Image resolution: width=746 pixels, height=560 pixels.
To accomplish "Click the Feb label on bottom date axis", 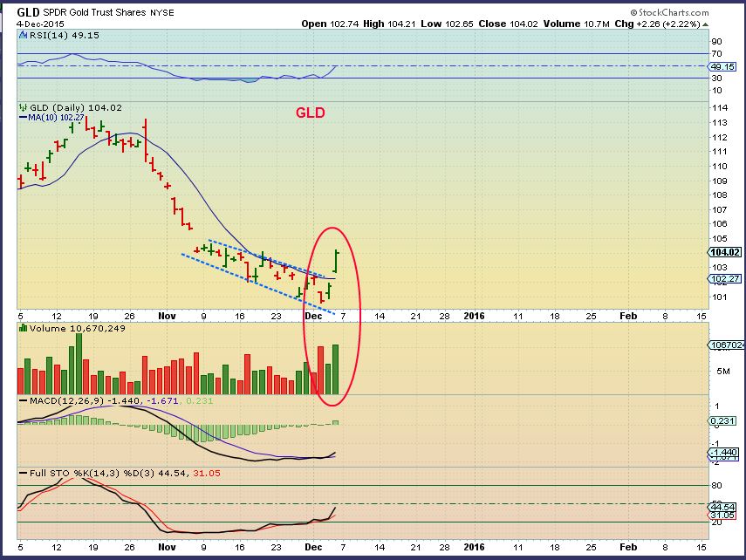I will tap(628, 547).
